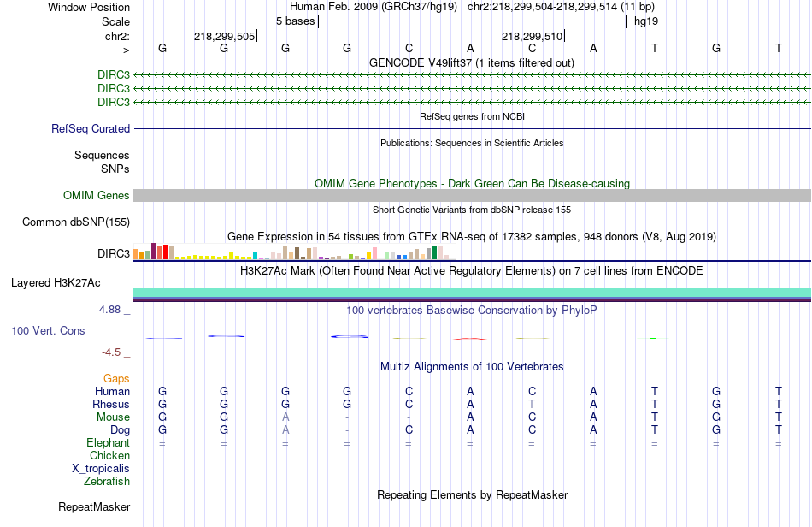Select the Elephant alignment row label
The image size is (812, 527).
109,442
